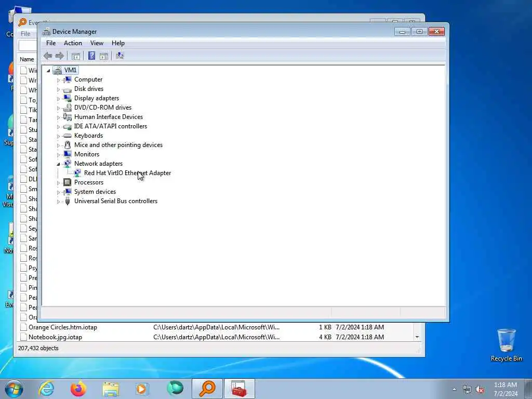The image size is (532, 399).
Task: Click the taskbar clock showing 1:18 AM
Action: click(506, 389)
